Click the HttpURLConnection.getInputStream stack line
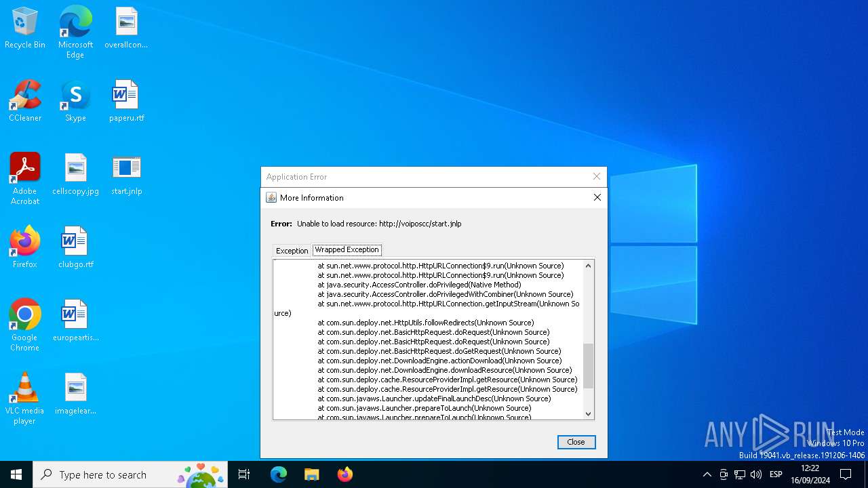Viewport: 868px width, 488px height. pos(448,304)
